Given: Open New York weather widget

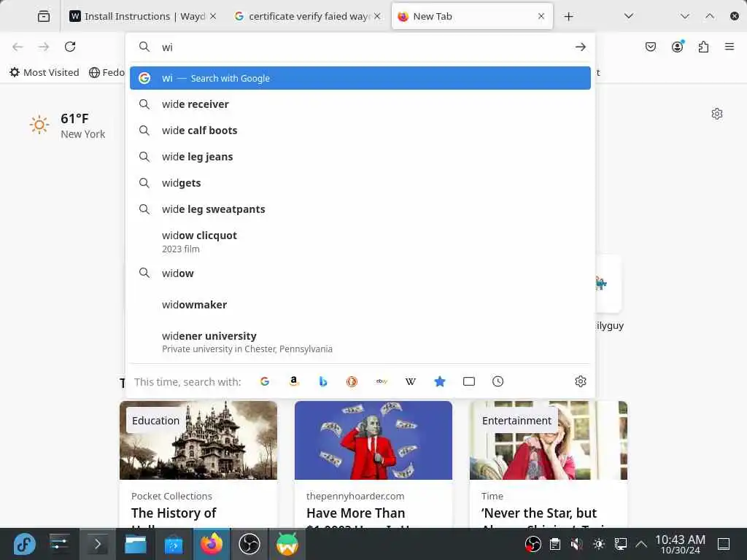Looking at the screenshot, I should (x=67, y=125).
